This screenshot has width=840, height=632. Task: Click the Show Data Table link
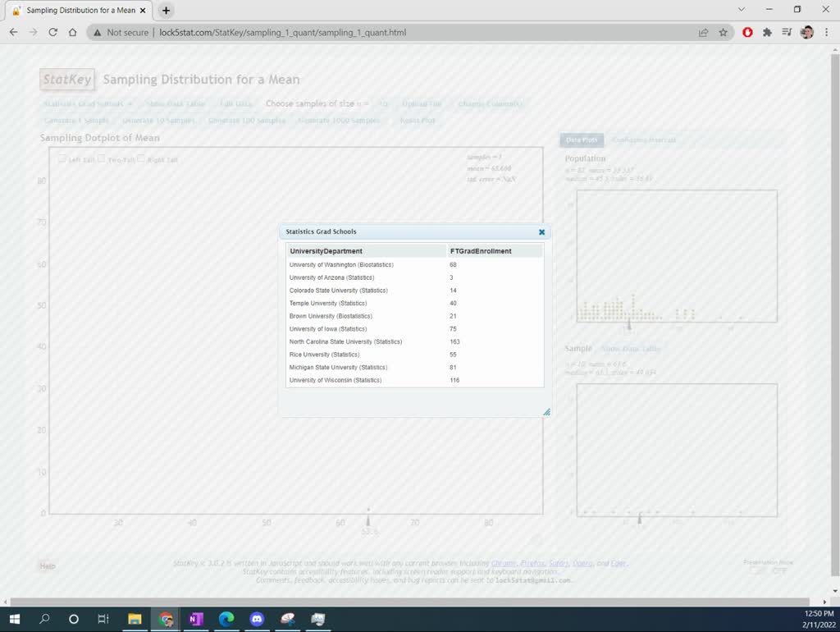(x=175, y=103)
